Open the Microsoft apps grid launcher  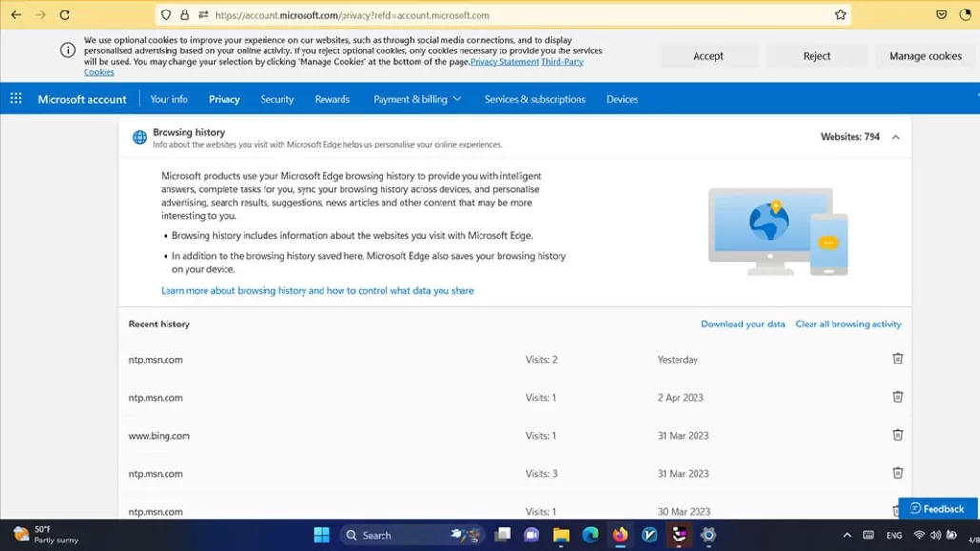(16, 99)
